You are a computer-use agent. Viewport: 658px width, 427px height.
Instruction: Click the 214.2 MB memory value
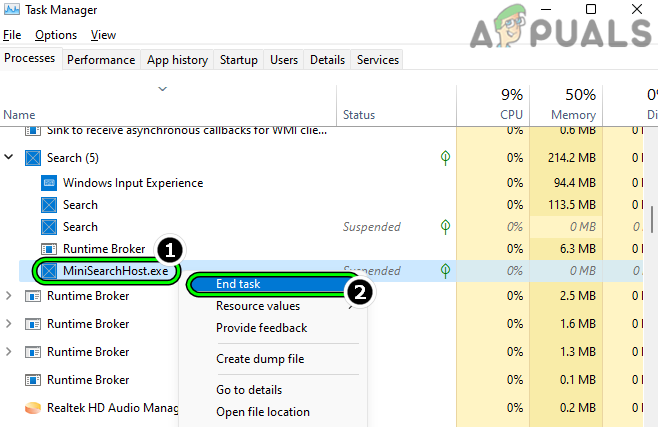(572, 158)
